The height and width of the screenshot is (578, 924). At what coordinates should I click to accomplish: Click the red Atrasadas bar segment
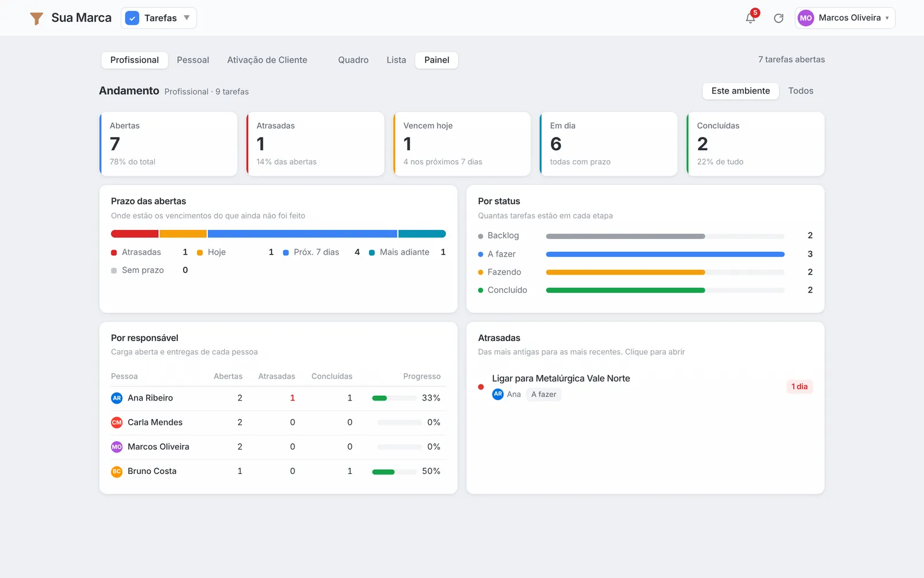(135, 234)
